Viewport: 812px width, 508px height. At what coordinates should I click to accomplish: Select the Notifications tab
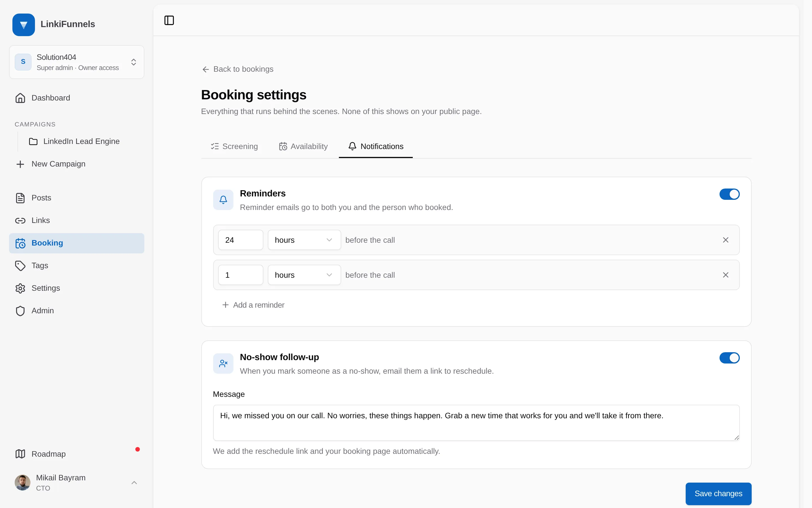tap(376, 146)
